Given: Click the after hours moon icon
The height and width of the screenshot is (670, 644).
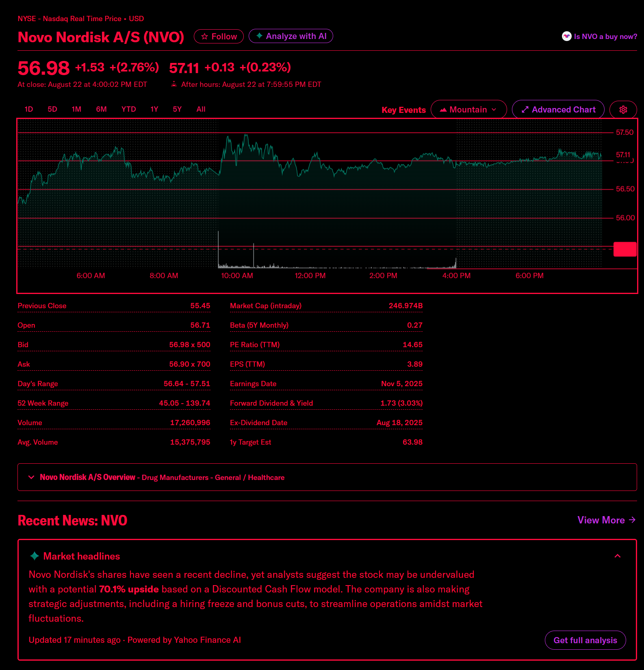Looking at the screenshot, I should (x=174, y=84).
